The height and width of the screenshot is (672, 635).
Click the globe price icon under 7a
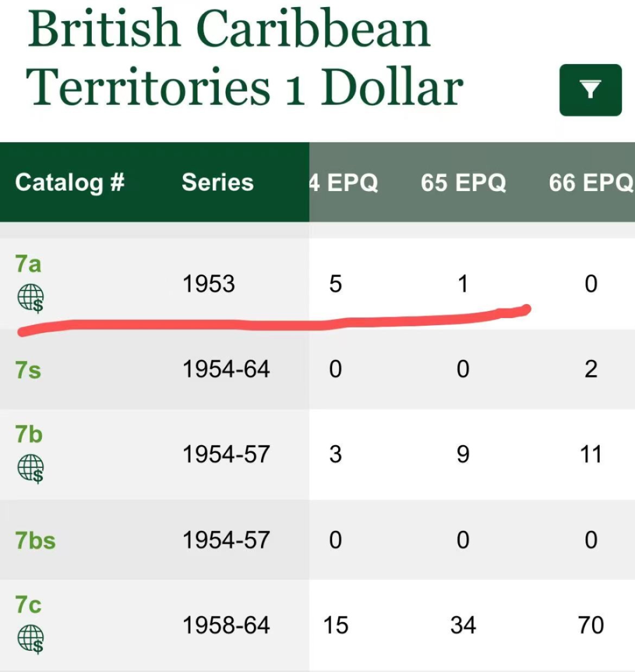[x=30, y=299]
